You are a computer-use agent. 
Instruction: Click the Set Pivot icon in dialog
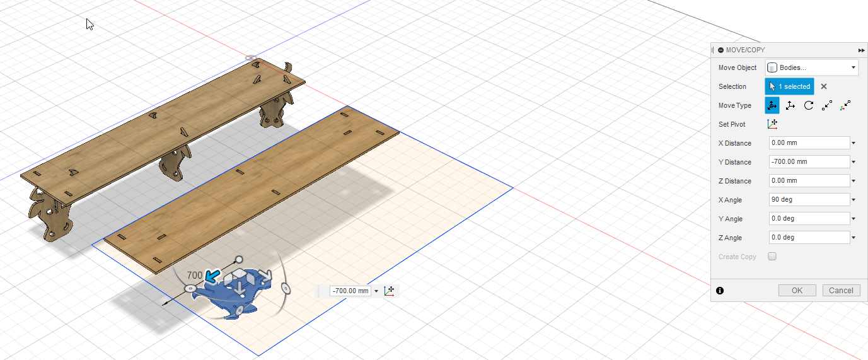click(x=772, y=124)
